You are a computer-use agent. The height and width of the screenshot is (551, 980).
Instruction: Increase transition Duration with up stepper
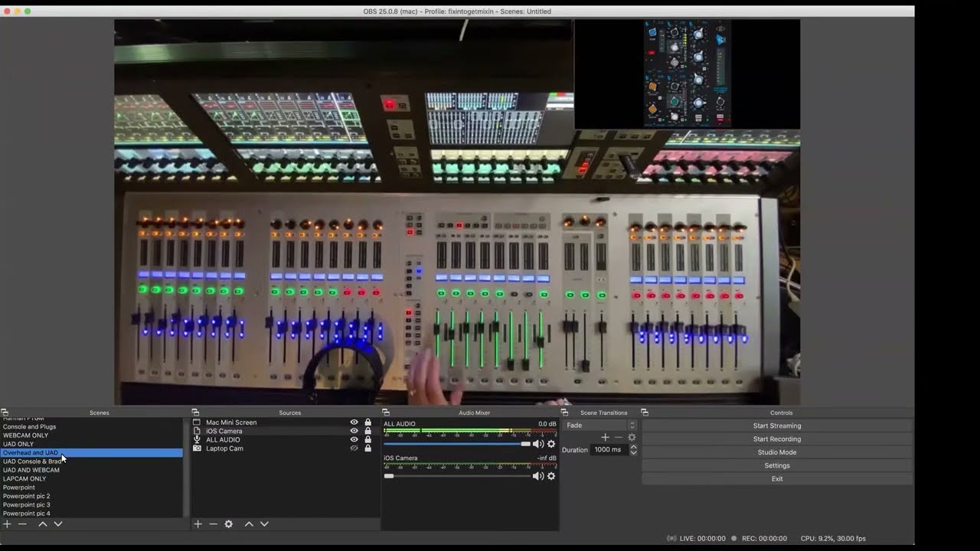pyautogui.click(x=633, y=447)
